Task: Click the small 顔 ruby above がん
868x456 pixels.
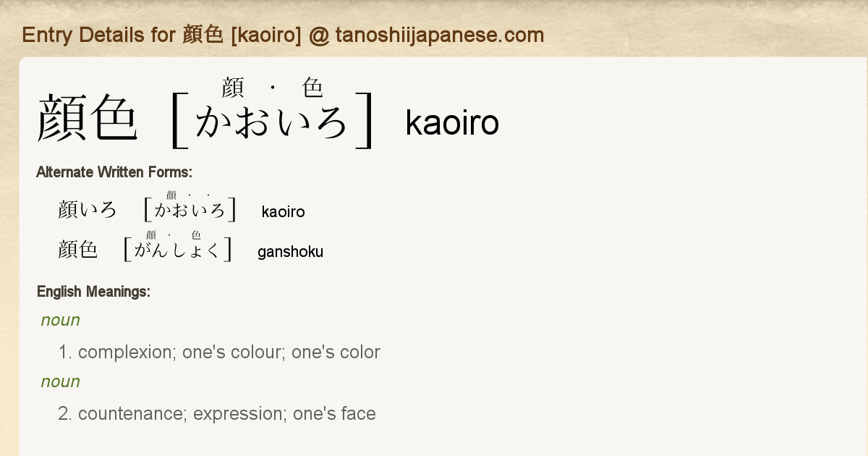Action: click(x=151, y=235)
